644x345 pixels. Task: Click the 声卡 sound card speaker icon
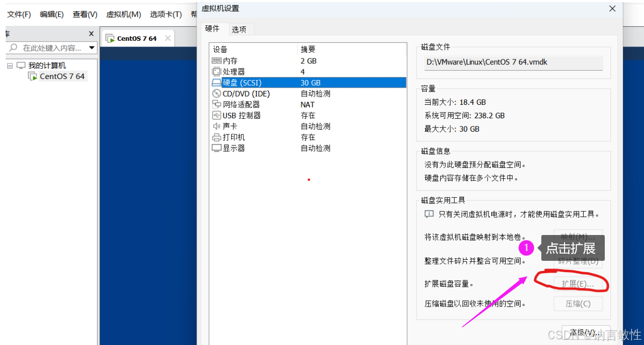(x=217, y=126)
